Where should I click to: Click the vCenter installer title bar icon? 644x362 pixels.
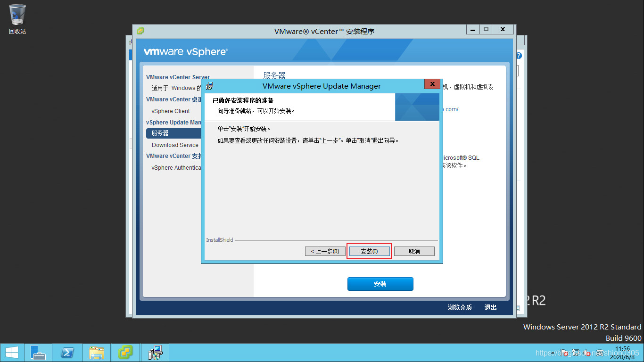[140, 31]
